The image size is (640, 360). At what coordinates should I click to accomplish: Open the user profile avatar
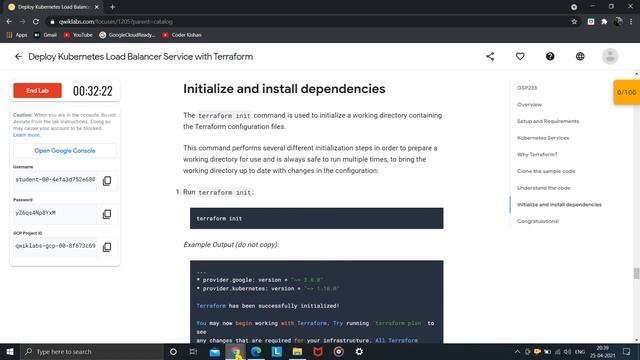tap(610, 56)
